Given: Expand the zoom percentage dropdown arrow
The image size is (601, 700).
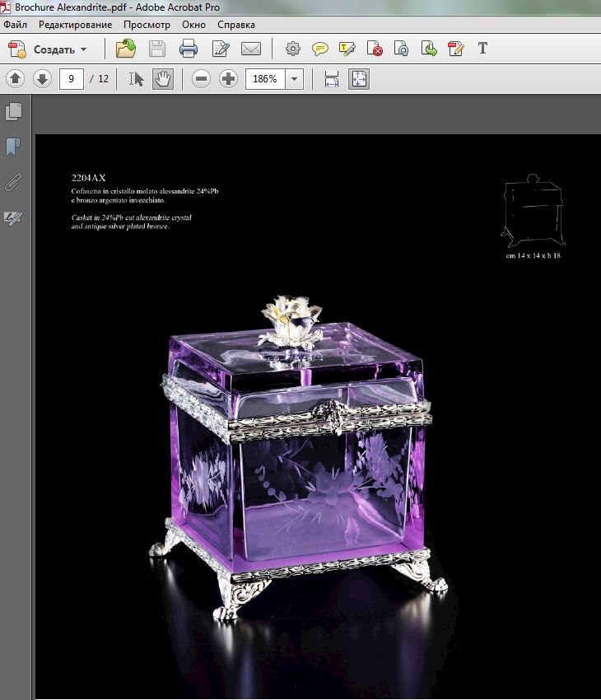Looking at the screenshot, I should pos(294,79).
